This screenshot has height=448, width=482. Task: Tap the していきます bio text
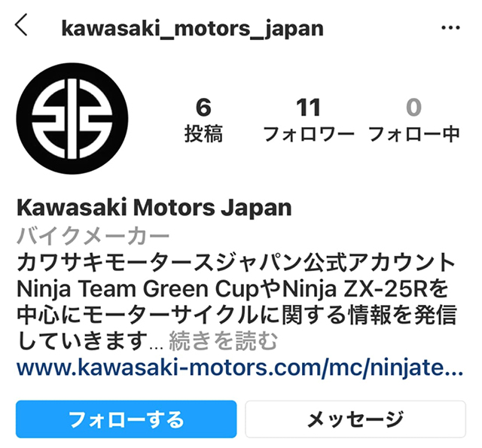[x=82, y=341]
